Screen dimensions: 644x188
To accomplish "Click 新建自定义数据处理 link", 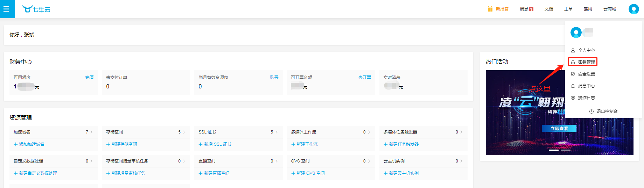I will click(x=35, y=173).
